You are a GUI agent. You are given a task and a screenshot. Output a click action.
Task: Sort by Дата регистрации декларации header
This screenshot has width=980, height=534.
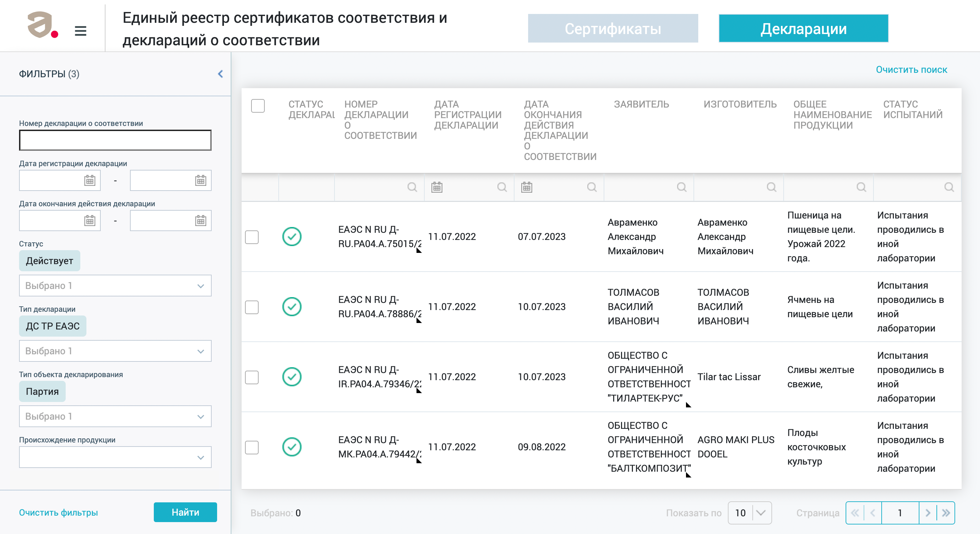468,115
